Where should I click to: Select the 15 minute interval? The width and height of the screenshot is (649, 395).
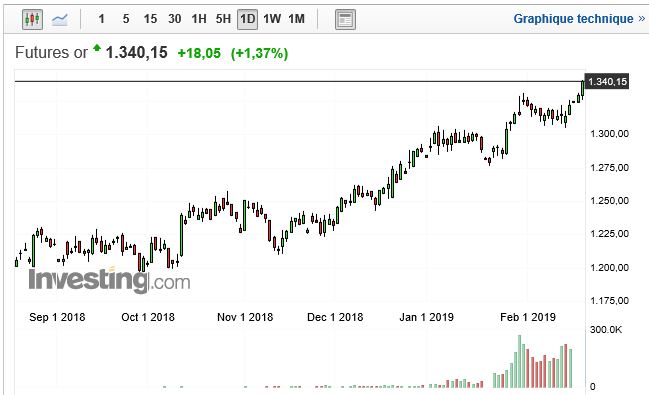[x=150, y=19]
